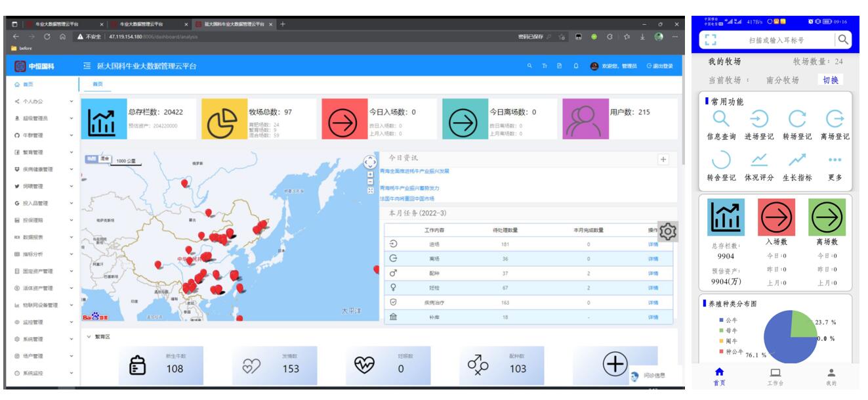Click the plus icon in 今日资讯 panel
Viewport: 868px width, 400px height.
(663, 159)
